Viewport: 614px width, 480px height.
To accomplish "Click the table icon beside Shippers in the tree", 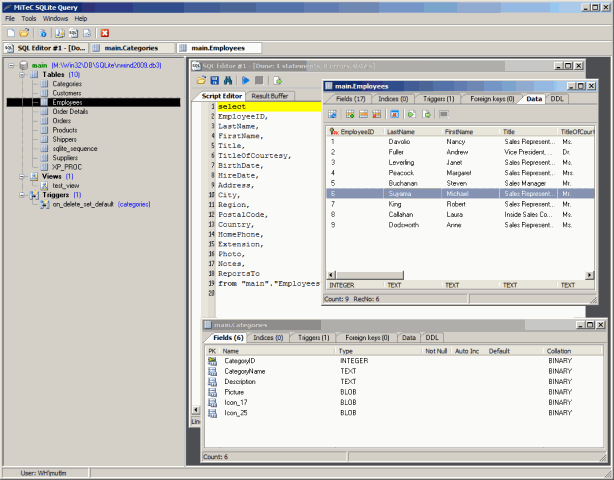I will (45, 139).
